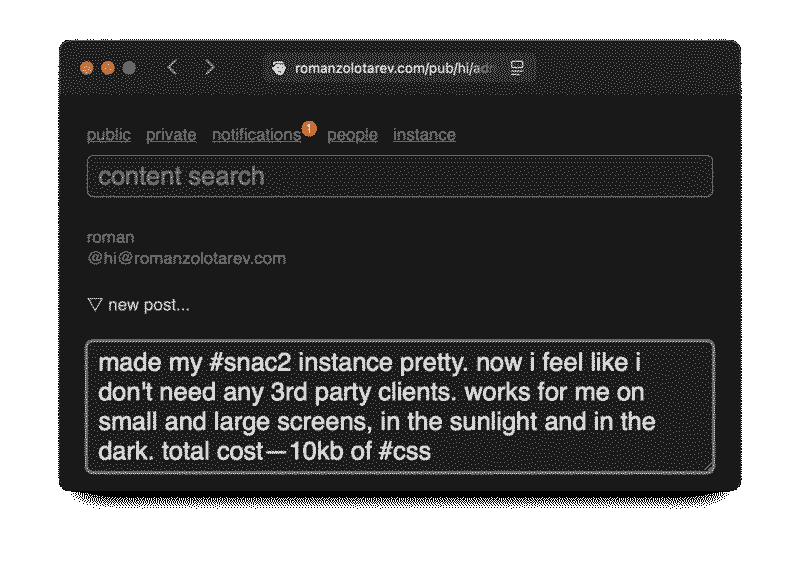Open the public tab

(x=109, y=135)
